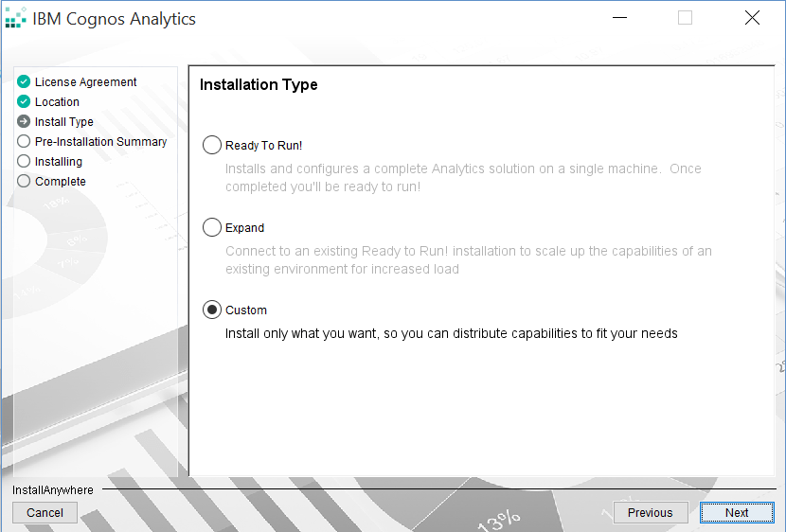Select the Ready To Run! radio button
Image resolution: width=786 pixels, height=532 pixels.
coord(212,145)
